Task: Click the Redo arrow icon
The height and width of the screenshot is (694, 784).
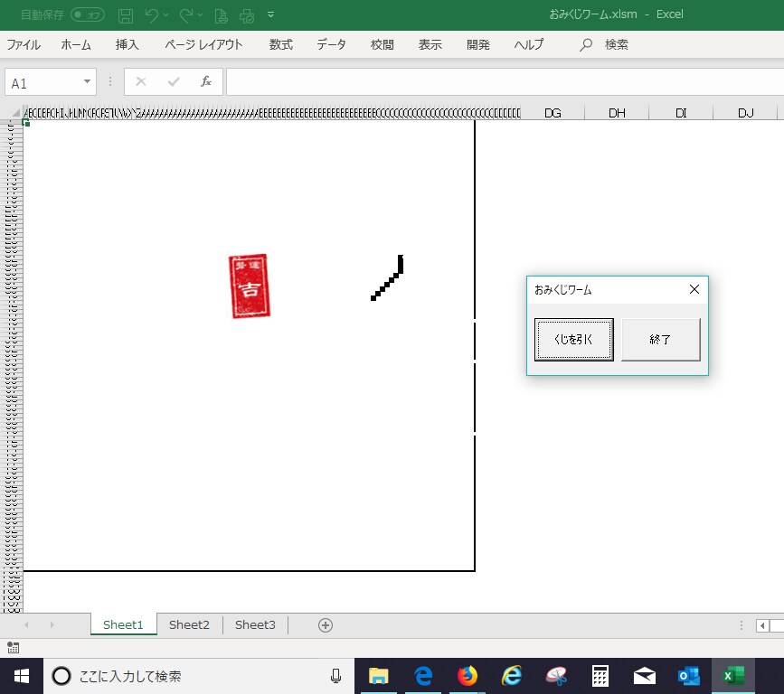Action: 186,15
